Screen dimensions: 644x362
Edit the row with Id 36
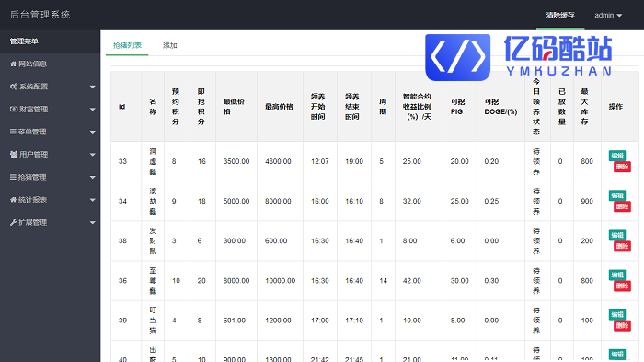pyautogui.click(x=617, y=274)
